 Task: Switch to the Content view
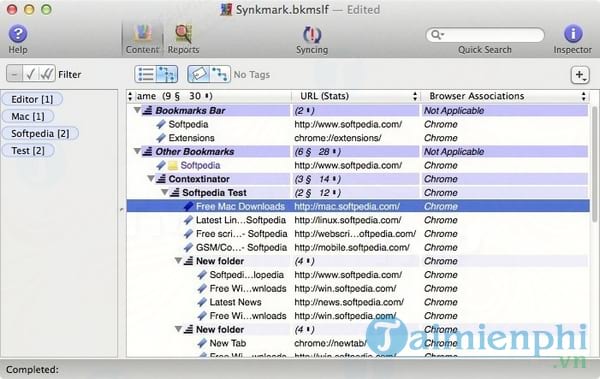(x=142, y=38)
